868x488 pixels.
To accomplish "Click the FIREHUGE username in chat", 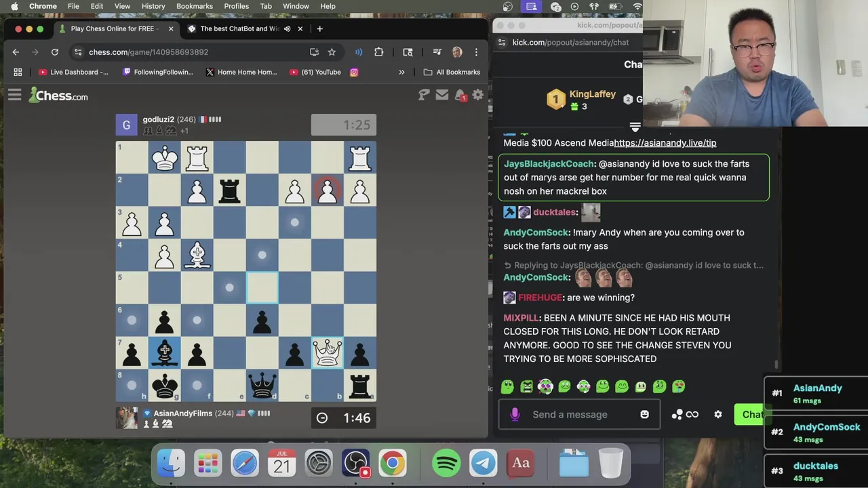I will click(x=540, y=298).
